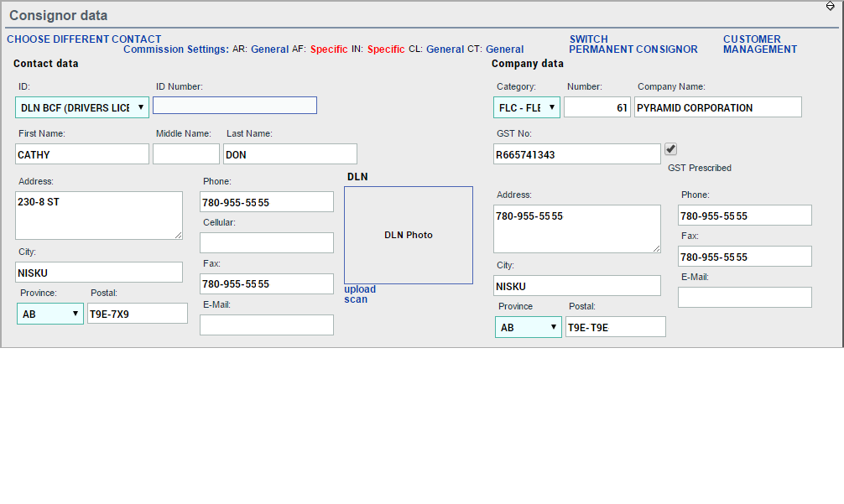Click the Company Name field
This screenshot has width=844, height=504.
[x=717, y=107]
